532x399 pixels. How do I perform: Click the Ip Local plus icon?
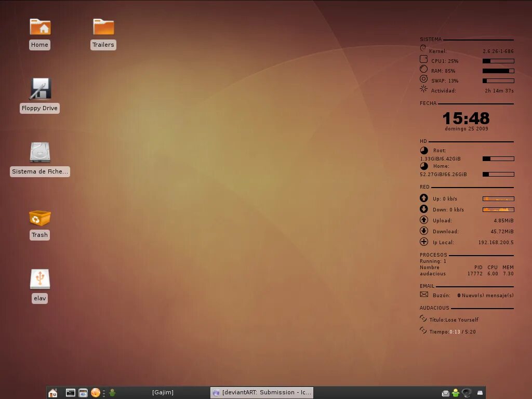[424, 242]
